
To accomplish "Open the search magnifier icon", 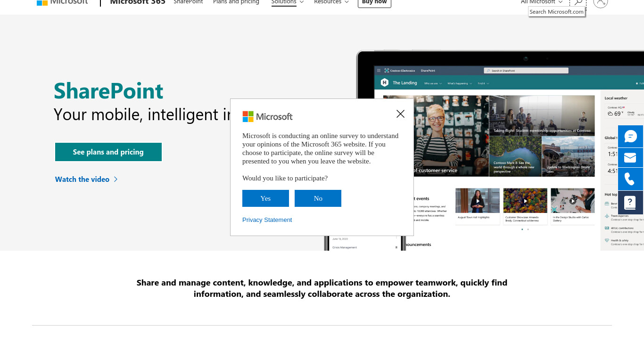I will (578, 2).
